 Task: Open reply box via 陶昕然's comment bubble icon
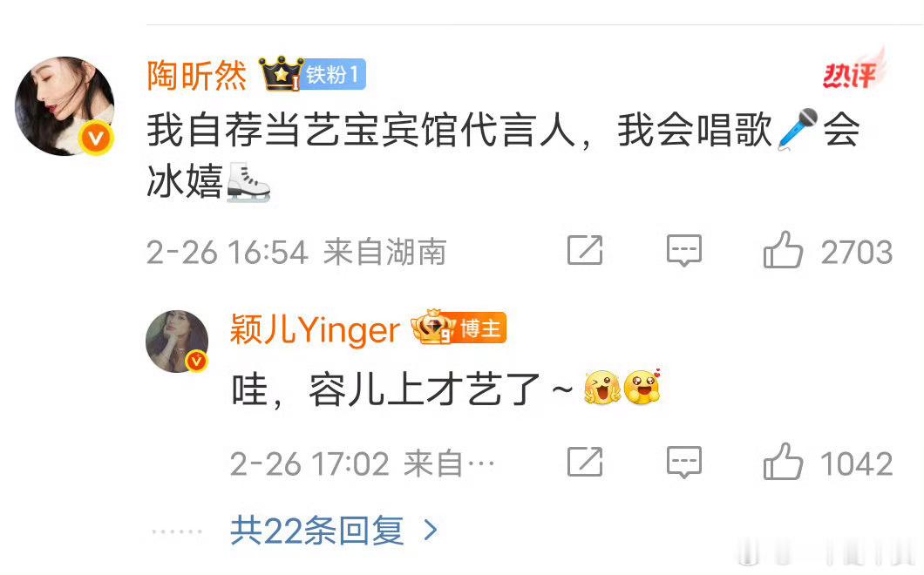click(684, 250)
